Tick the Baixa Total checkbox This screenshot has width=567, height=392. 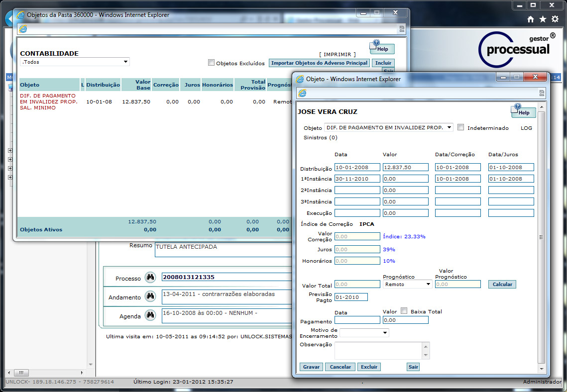[404, 311]
